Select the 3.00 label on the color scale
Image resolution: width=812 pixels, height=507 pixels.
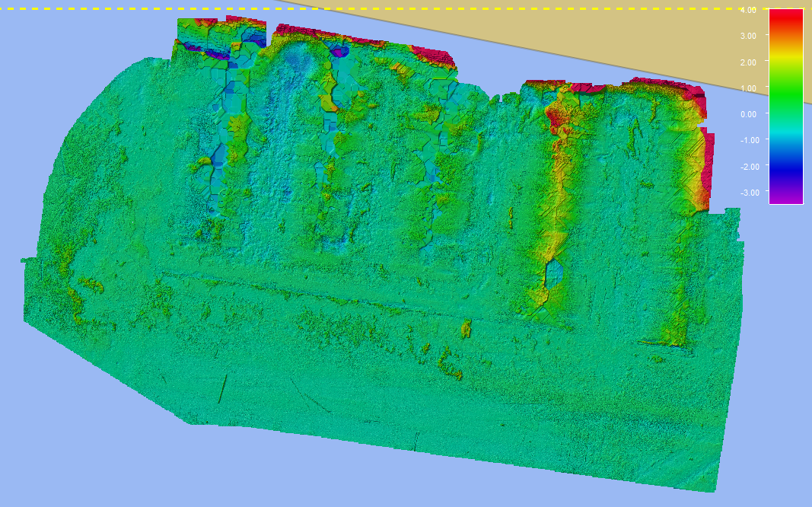tap(748, 36)
